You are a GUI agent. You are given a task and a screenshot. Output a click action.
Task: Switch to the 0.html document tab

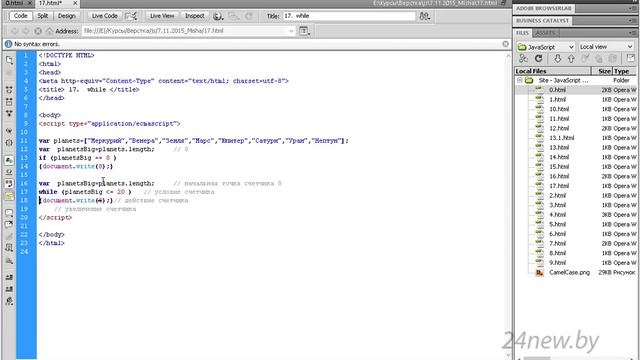[x=14, y=3]
